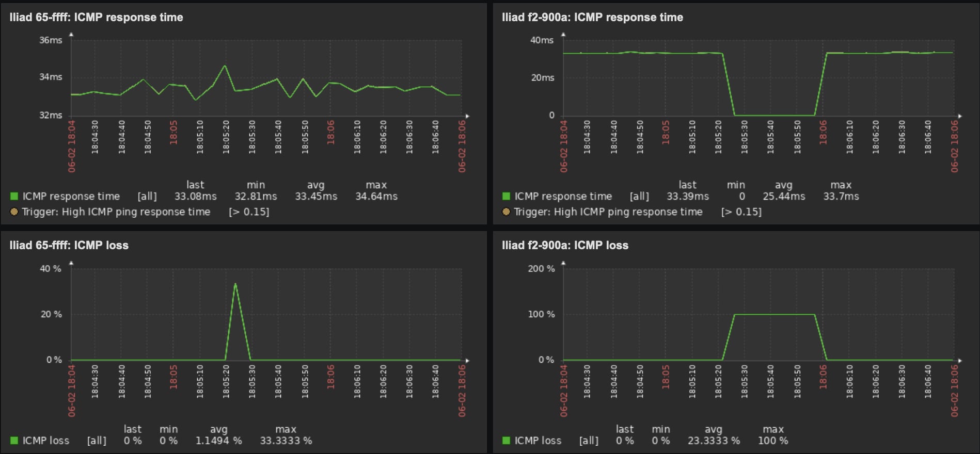Click the 100% plateau in Iliad f2-900a loss graph
Screen dimensions: 980x454
coord(774,314)
